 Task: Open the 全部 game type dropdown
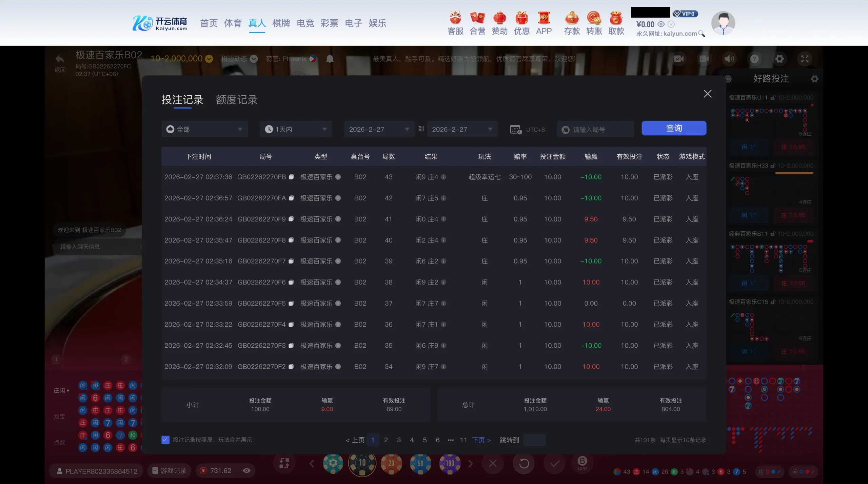click(204, 129)
